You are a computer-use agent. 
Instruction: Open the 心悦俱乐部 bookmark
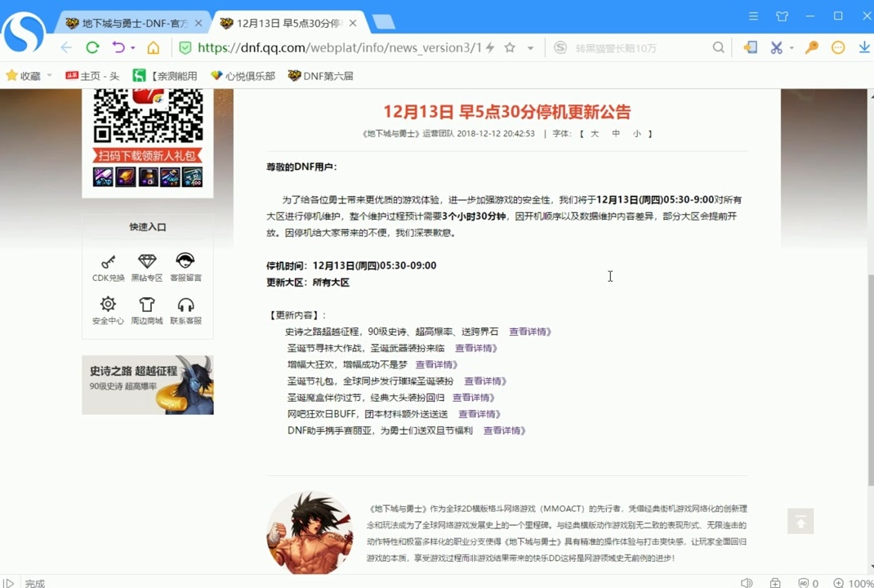(243, 76)
